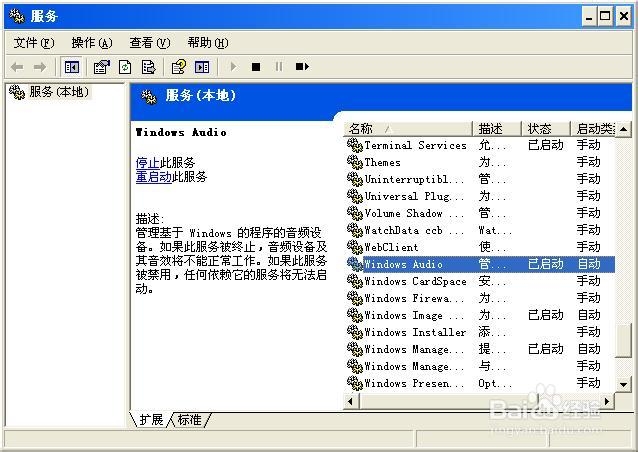Image resolution: width=638 pixels, height=452 pixels.
Task: Click the vertical scrollbar down arrow
Action: point(623,384)
